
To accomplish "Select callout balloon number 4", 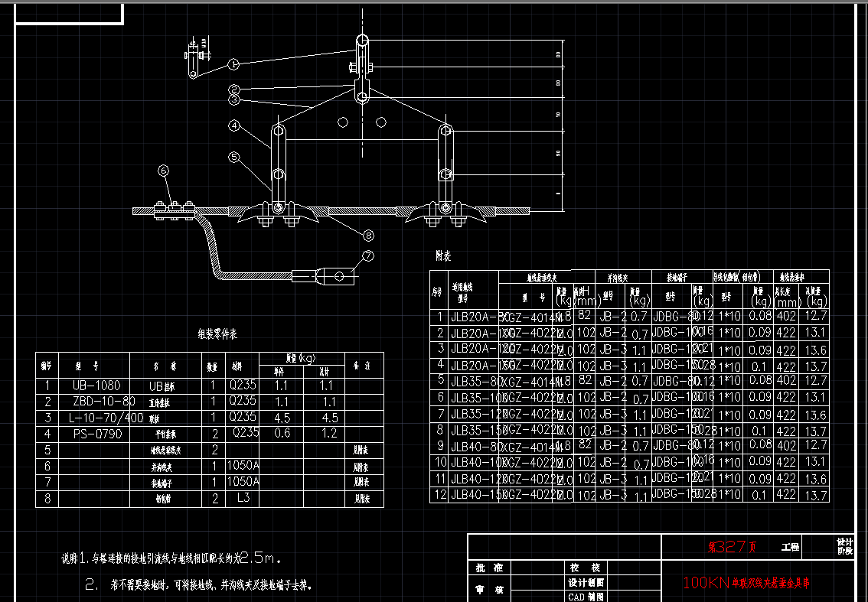I will pos(233,125).
